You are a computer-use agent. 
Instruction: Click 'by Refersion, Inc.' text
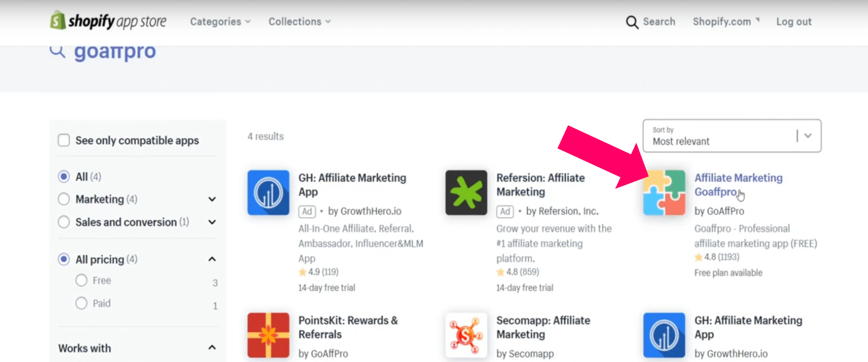(562, 211)
